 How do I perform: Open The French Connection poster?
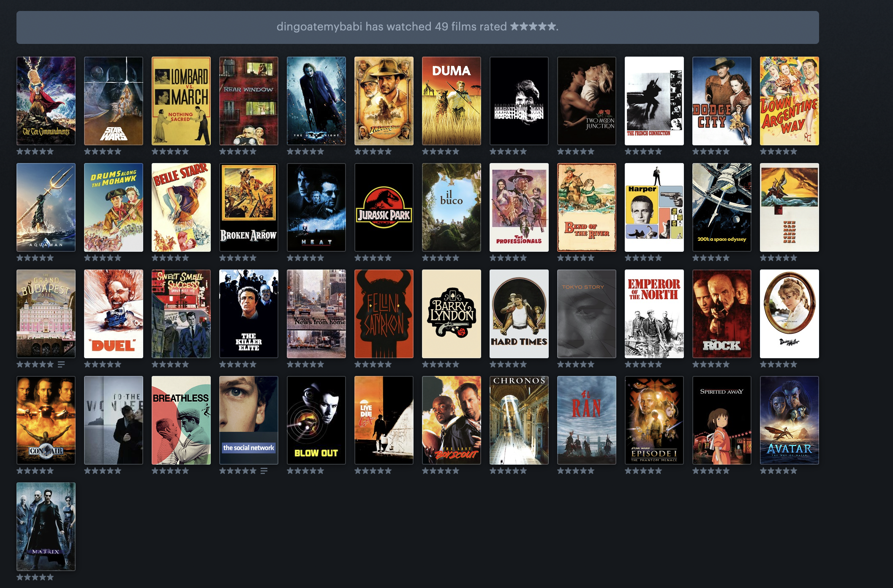pos(654,101)
